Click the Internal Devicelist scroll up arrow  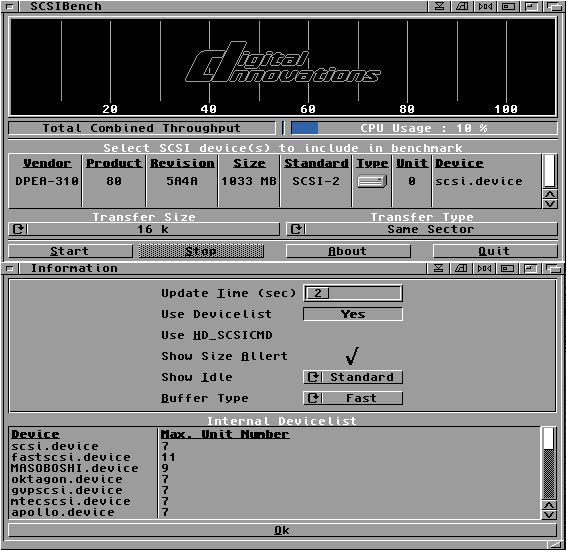[549, 505]
